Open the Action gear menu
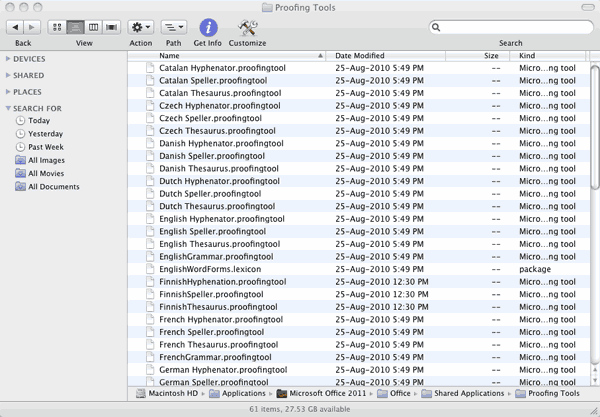Viewport: 600px width, 417px height. (141, 27)
